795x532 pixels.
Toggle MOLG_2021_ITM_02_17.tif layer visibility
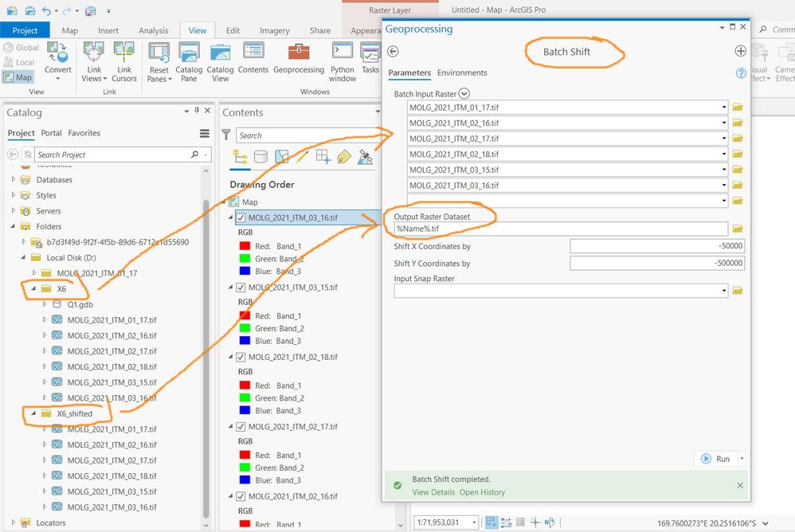click(x=241, y=427)
